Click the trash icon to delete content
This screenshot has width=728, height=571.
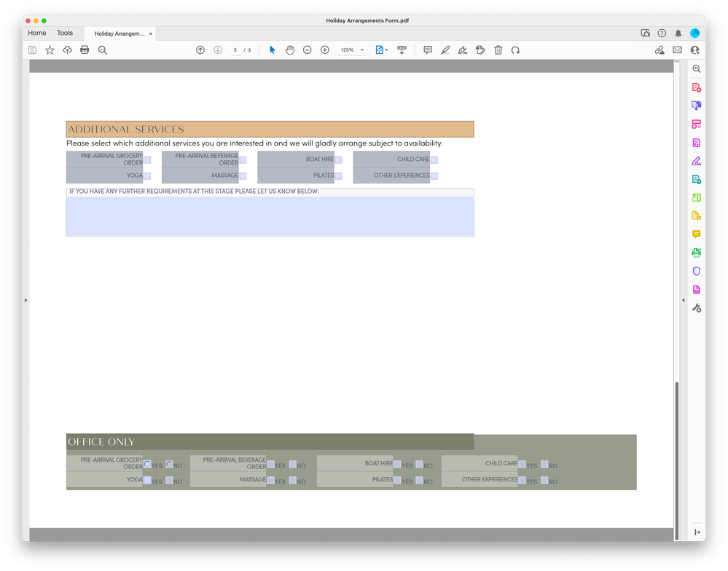(x=498, y=50)
